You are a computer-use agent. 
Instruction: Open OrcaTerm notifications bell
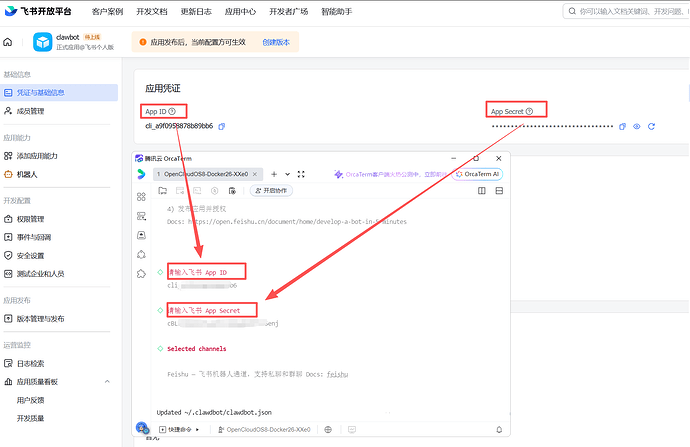pyautogui.click(x=499, y=429)
